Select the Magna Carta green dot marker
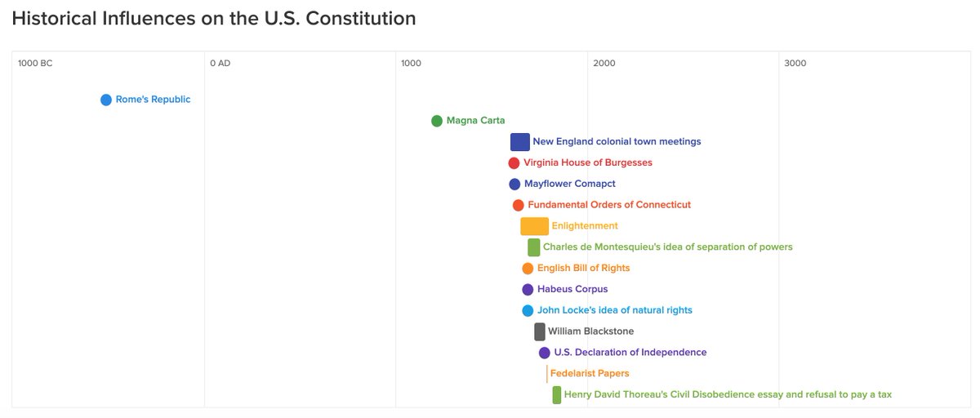980x418 pixels. click(437, 121)
